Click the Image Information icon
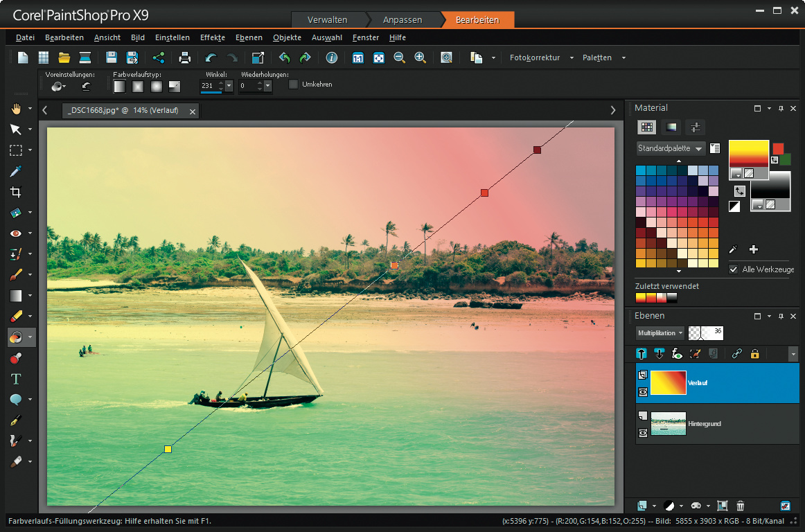Viewport: 805px width, 532px height. 332,58
